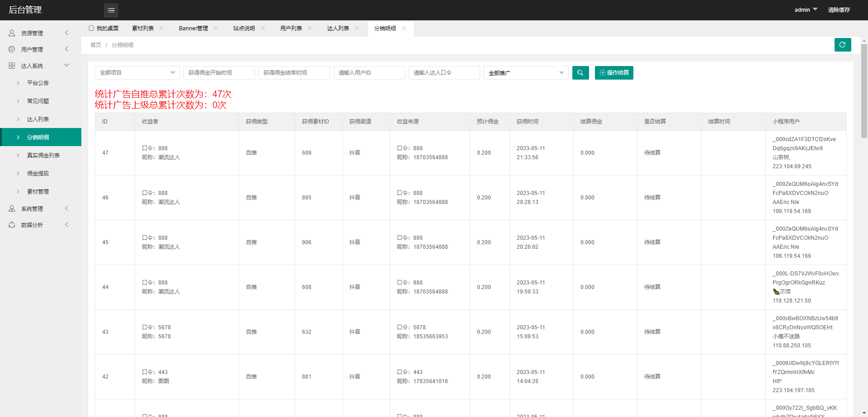Close the 分销明细 tab
This screenshot has width=868, height=417.
tap(404, 28)
